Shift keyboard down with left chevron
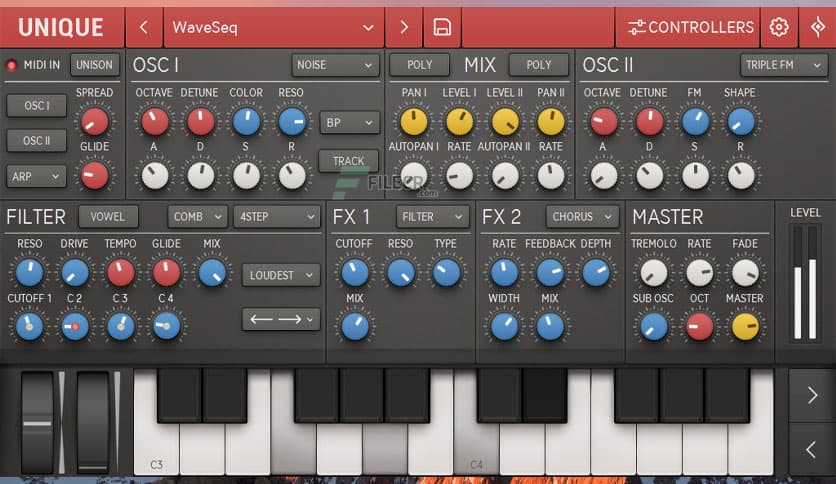Screen dimensions: 836x484 (811, 450)
